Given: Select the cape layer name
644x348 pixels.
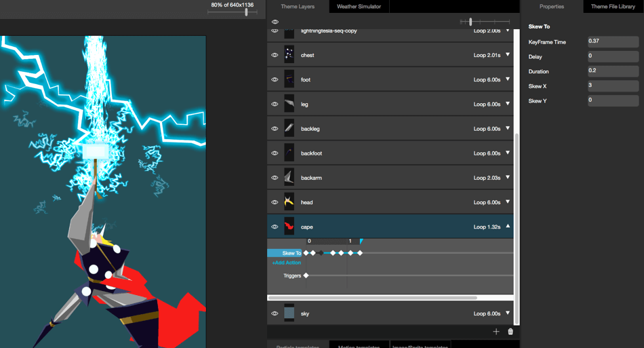Looking at the screenshot, I should 307,227.
